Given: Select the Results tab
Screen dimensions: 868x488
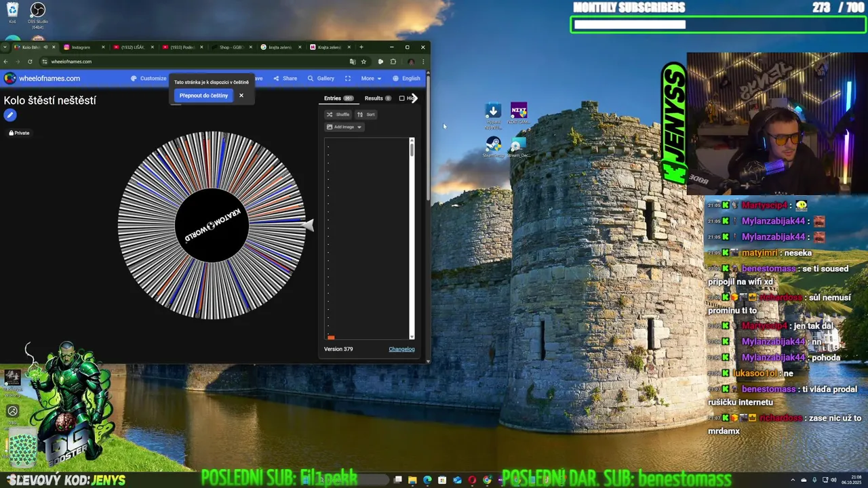Looking at the screenshot, I should pos(378,98).
